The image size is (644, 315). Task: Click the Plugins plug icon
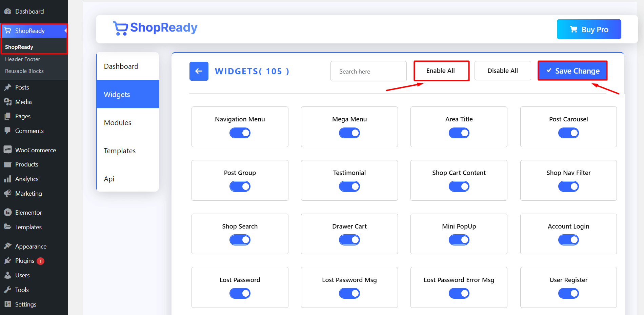[7, 260]
